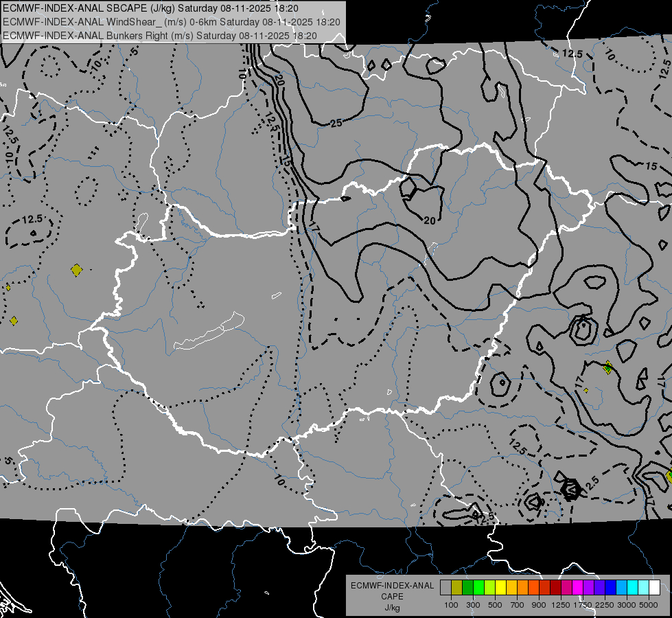Select the indigo violet legend swatch
This screenshot has height=618, width=672.
click(x=599, y=587)
